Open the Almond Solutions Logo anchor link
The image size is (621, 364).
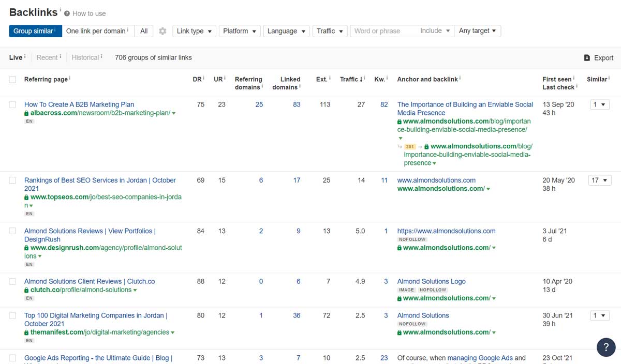431,282
